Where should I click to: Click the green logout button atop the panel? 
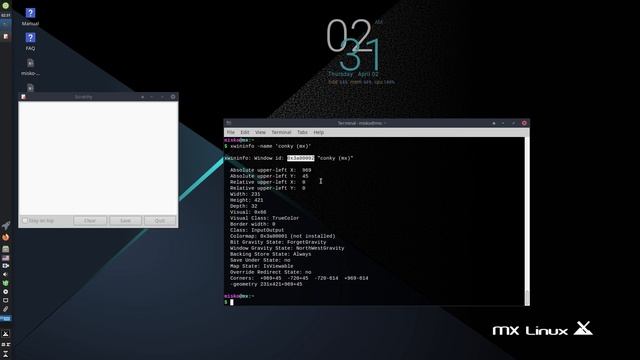click(x=5, y=5)
